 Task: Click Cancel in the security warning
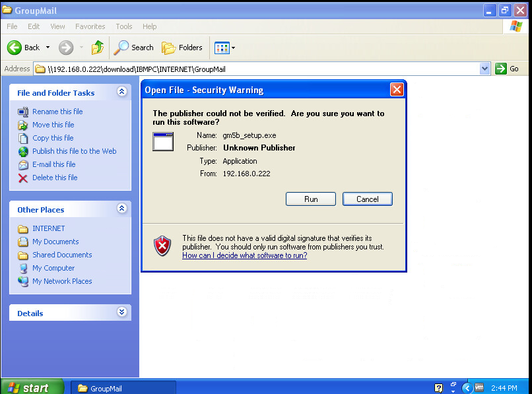coord(368,199)
